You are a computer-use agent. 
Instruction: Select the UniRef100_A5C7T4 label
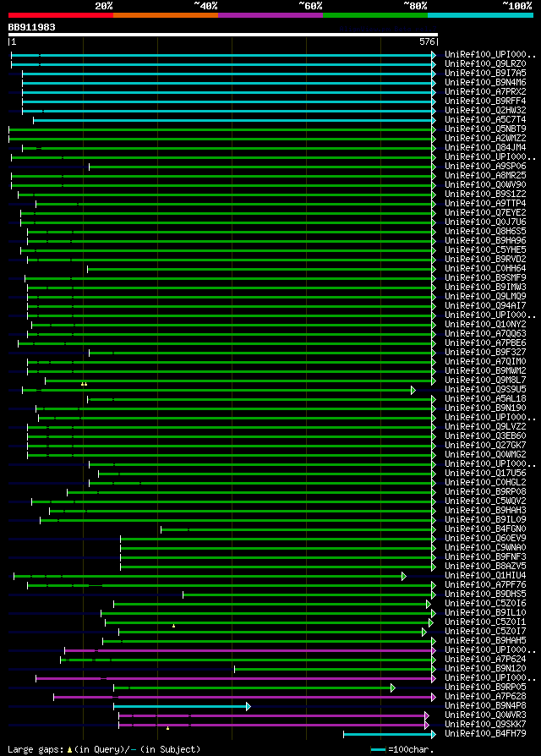click(x=485, y=119)
